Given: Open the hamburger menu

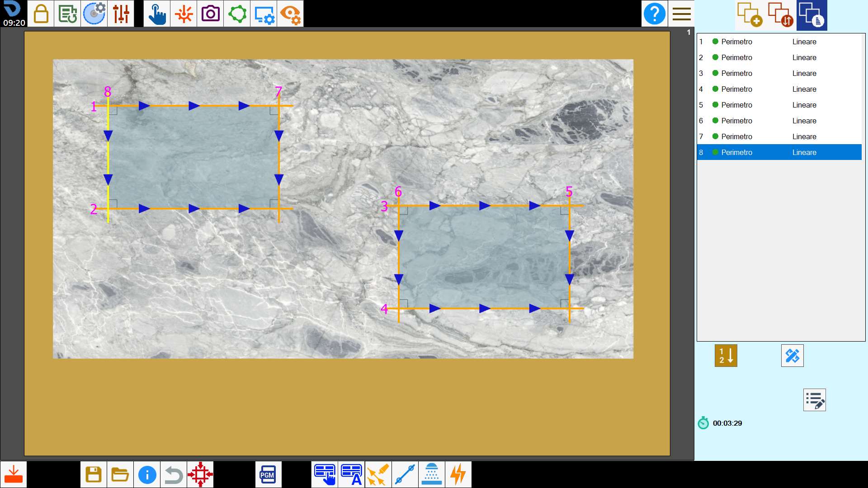Looking at the screenshot, I should click(x=681, y=14).
